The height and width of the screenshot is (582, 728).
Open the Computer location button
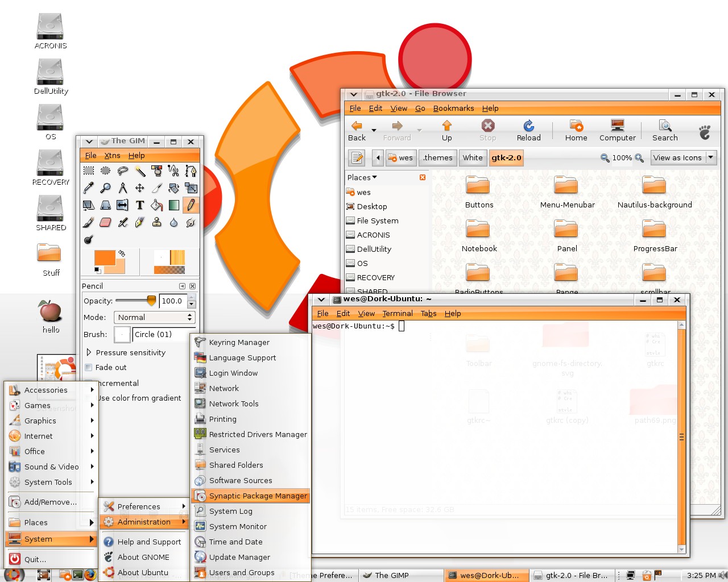(x=617, y=130)
